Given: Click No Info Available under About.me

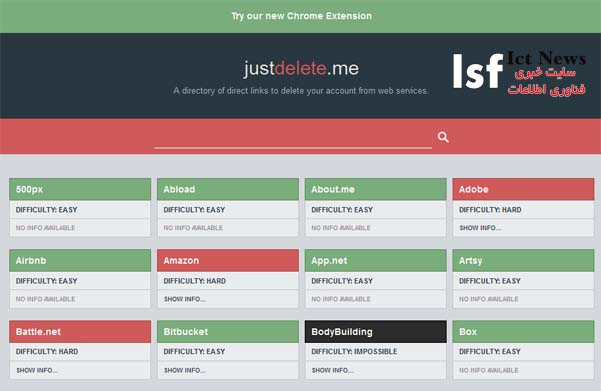Looking at the screenshot, I should tap(341, 228).
